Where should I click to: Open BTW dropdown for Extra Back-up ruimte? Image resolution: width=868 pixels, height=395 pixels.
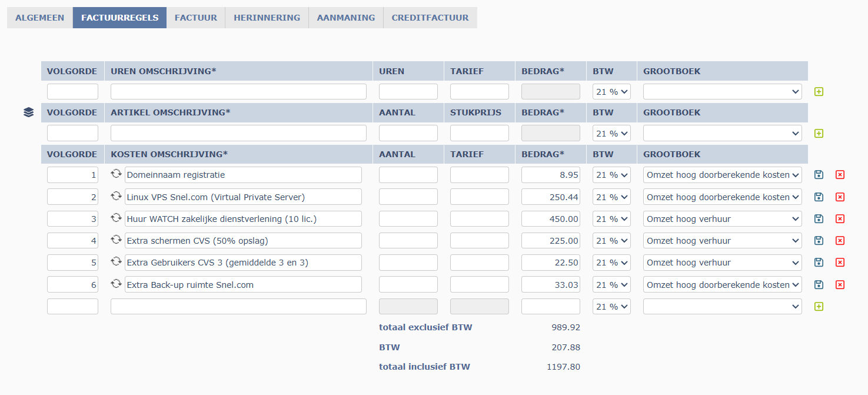coord(611,285)
